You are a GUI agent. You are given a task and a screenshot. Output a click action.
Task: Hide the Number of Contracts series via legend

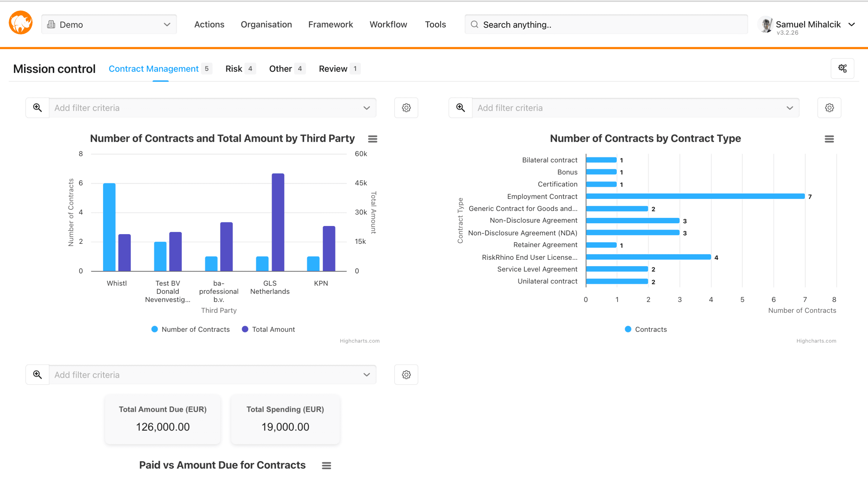coord(190,329)
